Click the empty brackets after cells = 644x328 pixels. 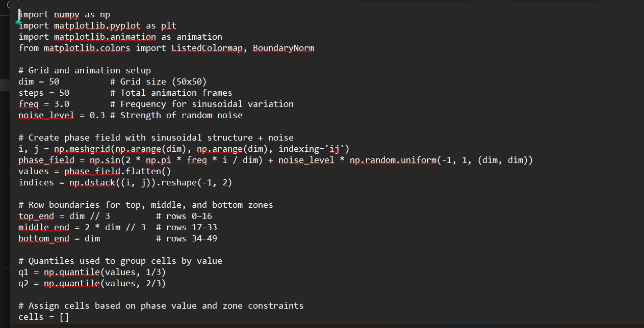64,317
